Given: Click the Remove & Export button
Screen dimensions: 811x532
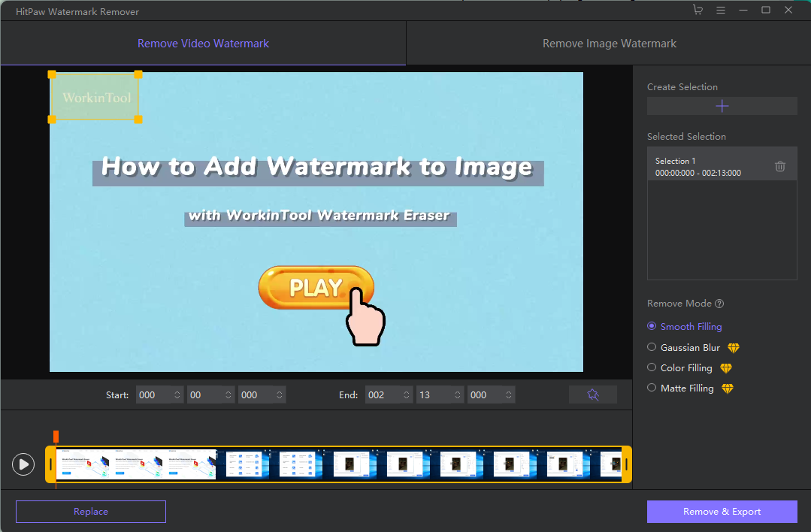Looking at the screenshot, I should click(x=722, y=512).
